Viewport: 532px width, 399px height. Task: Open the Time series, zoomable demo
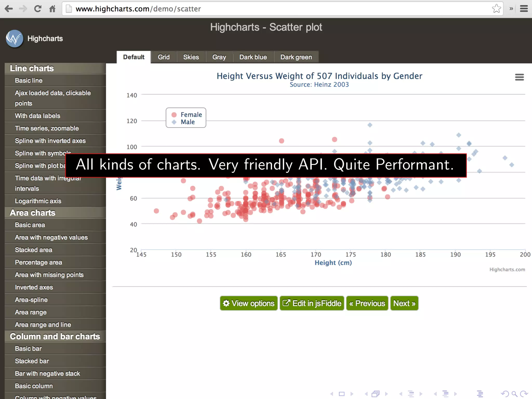pyautogui.click(x=55, y=128)
